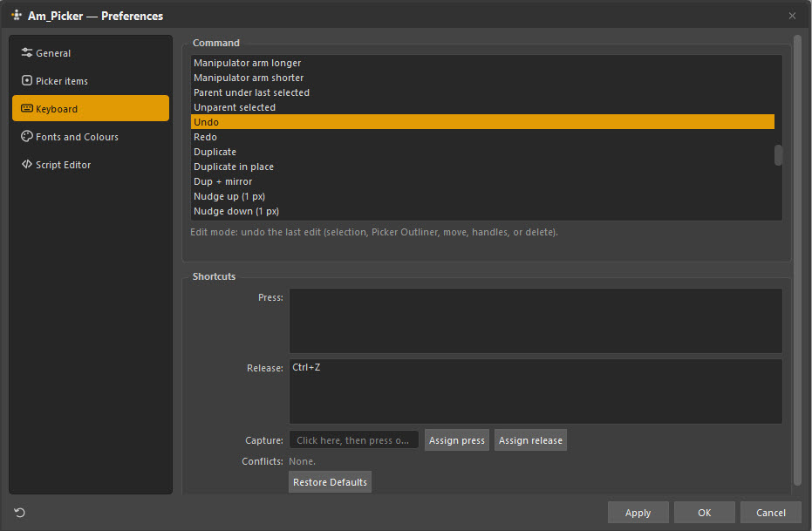
Task: Select the Manipulator arm longer command
Action: [x=482, y=63]
